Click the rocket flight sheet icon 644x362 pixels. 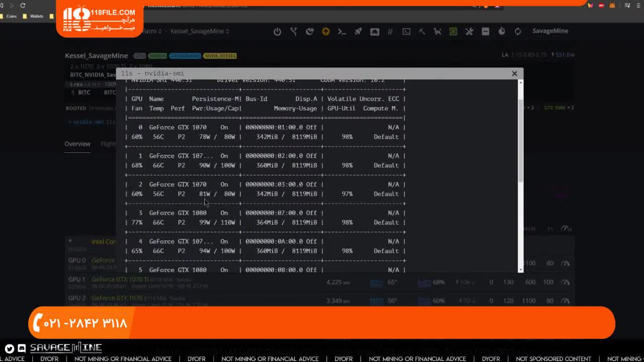tap(358, 31)
